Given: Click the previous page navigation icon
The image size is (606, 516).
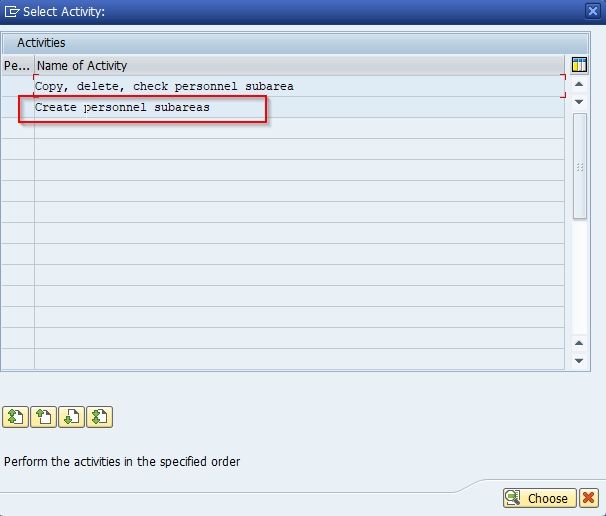Looking at the screenshot, I should (43, 417).
